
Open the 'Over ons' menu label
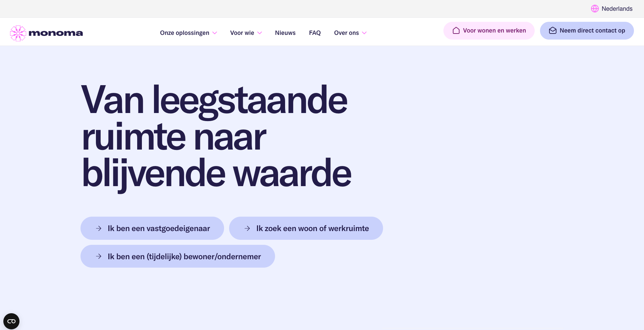[x=346, y=33]
